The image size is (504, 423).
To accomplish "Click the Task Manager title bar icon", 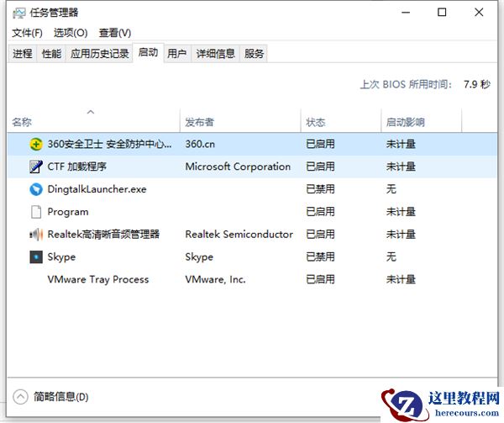I will tap(19, 13).
